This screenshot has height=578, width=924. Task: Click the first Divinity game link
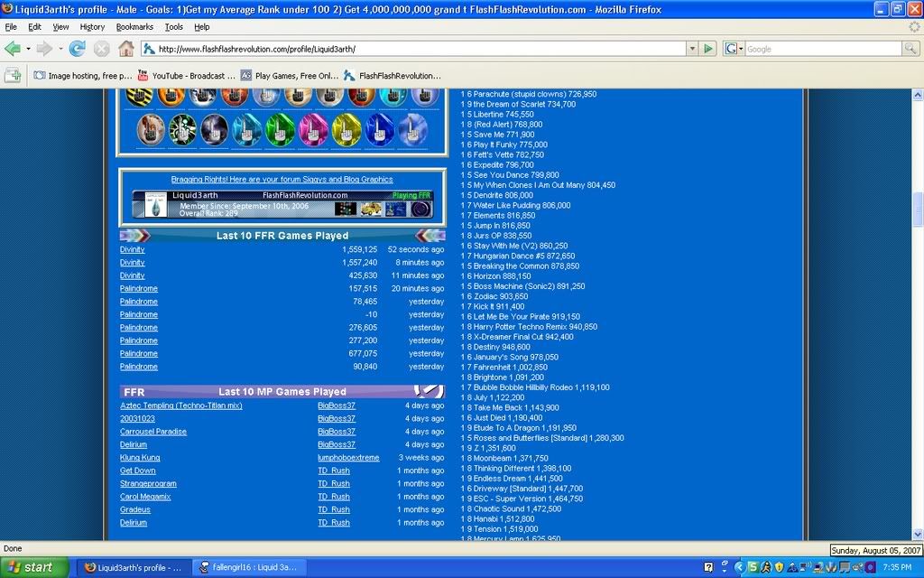click(x=132, y=249)
